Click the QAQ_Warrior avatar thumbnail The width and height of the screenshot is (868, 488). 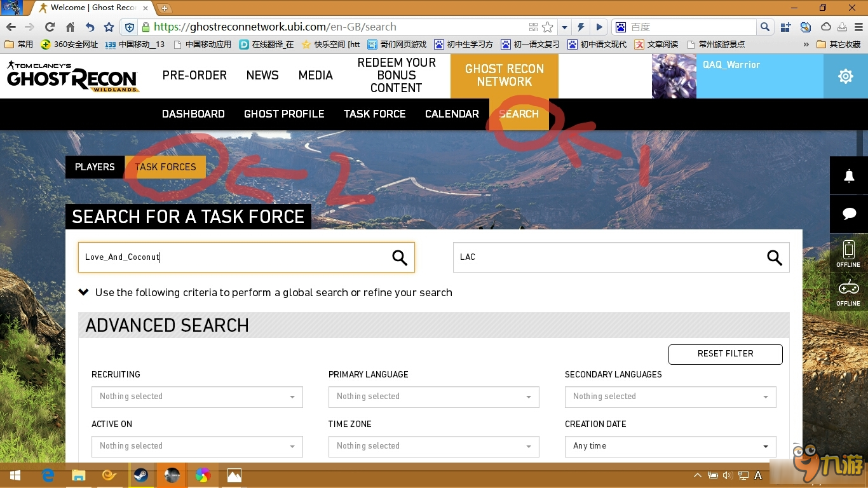click(x=674, y=76)
